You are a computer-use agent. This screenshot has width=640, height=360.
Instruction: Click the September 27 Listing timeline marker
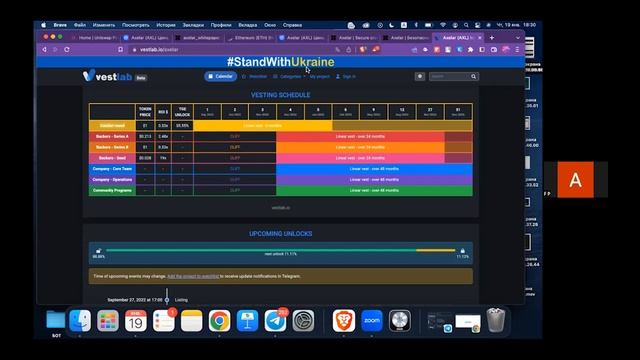click(x=167, y=300)
